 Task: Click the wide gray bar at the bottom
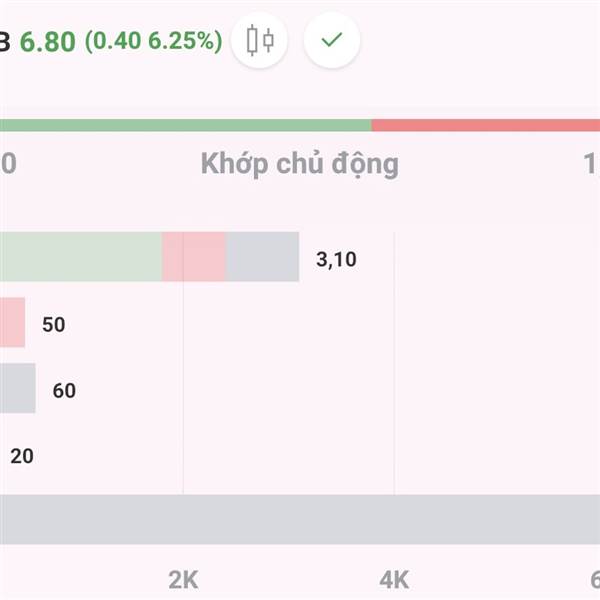[x=300, y=520]
